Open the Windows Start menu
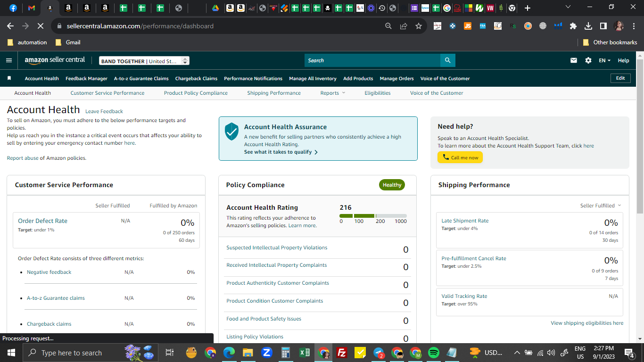The width and height of the screenshot is (644, 362). 11,353
